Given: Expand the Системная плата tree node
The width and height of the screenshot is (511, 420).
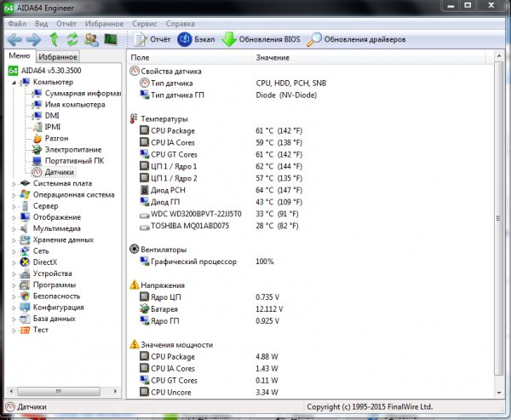Looking at the screenshot, I should [14, 184].
